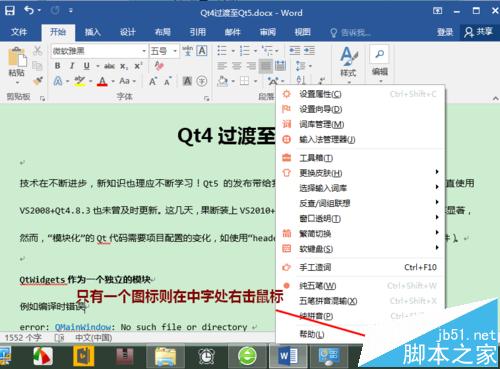Select 纯五笔(W) input mode
The width and height of the screenshot is (500, 369).
360,286
